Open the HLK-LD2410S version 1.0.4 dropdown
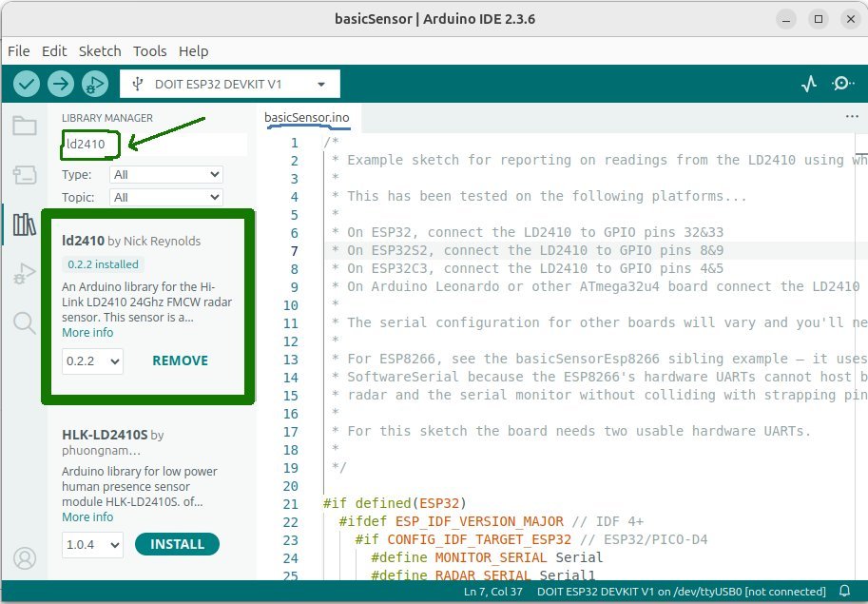Viewport: 868px width, 604px height. click(x=92, y=545)
